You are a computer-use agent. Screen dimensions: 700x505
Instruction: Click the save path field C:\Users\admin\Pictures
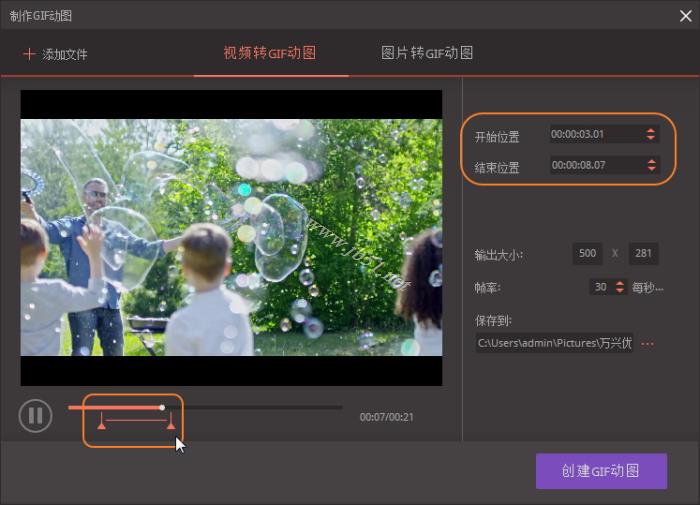pyautogui.click(x=554, y=343)
